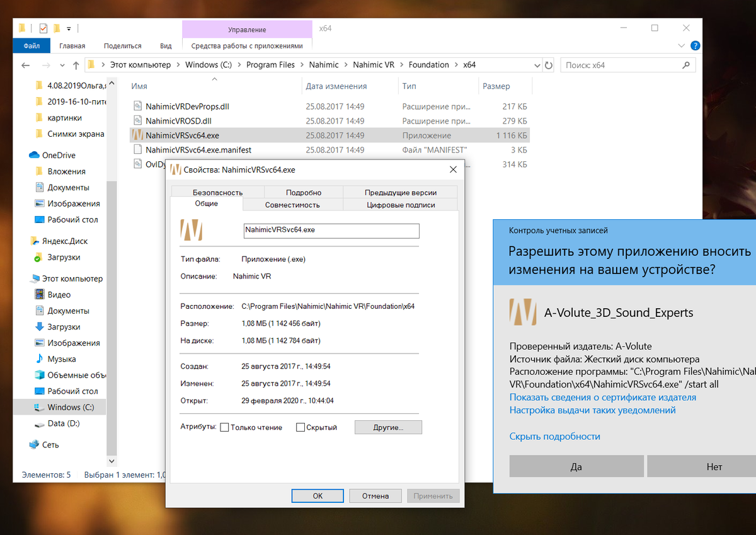Open Загрузки under Этот компьютер
Screen dimensions: 756x535
point(64,326)
